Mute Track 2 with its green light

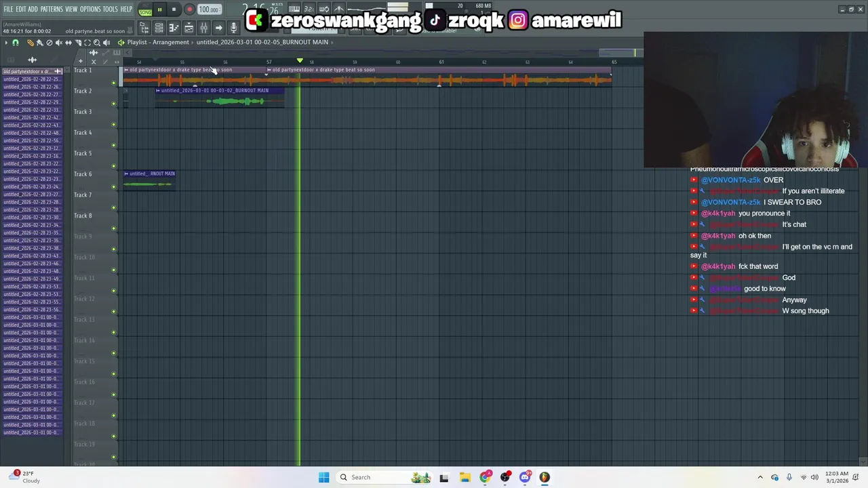click(x=114, y=104)
